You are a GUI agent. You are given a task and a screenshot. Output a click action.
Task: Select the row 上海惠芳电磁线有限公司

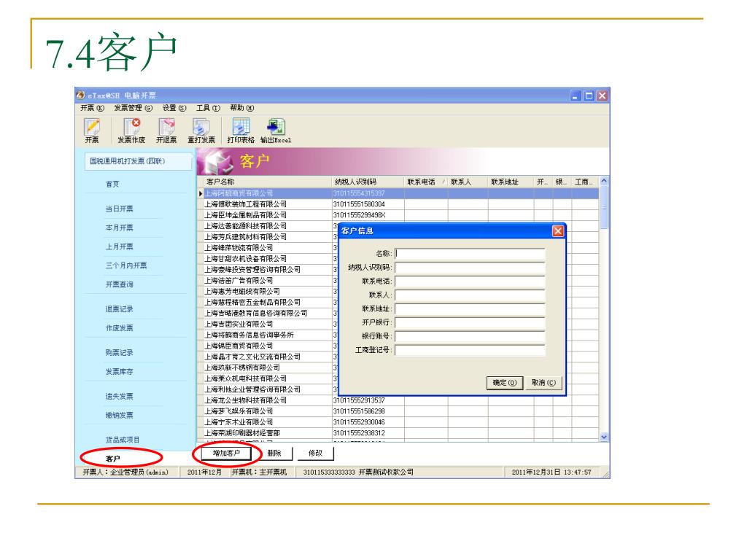[268, 292]
